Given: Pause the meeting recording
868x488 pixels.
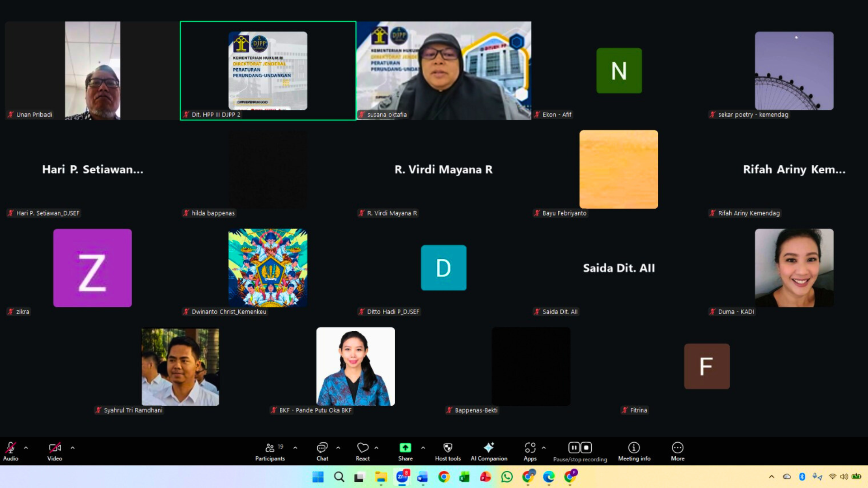Looking at the screenshot, I should pos(574,447).
